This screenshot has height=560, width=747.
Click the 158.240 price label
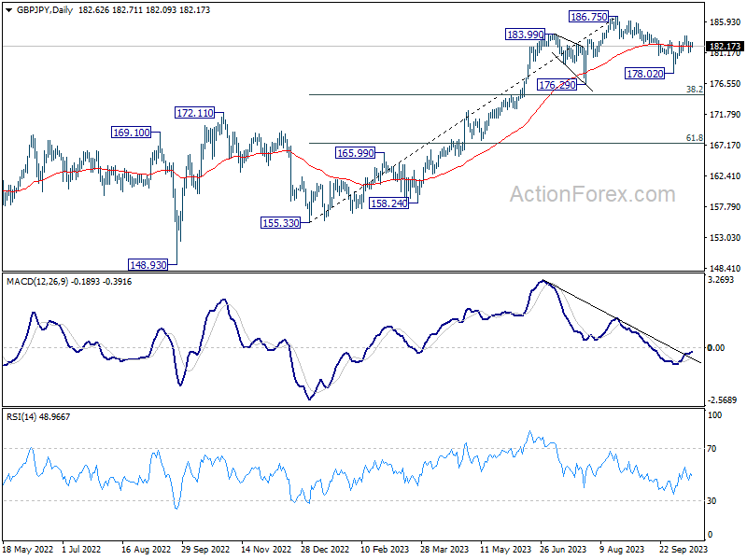(389, 203)
